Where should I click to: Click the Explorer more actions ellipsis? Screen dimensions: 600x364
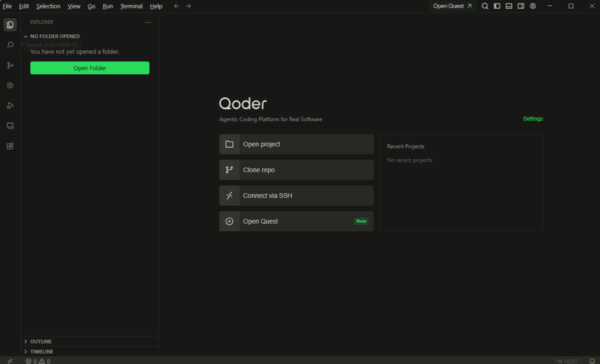point(148,22)
